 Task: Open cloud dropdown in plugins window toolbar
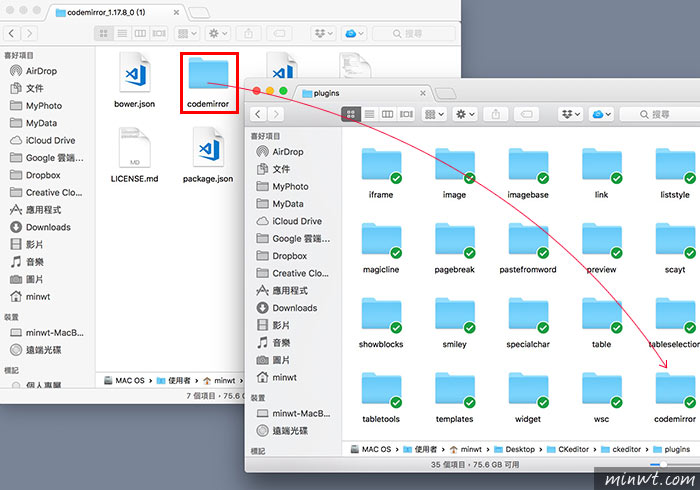[601, 114]
